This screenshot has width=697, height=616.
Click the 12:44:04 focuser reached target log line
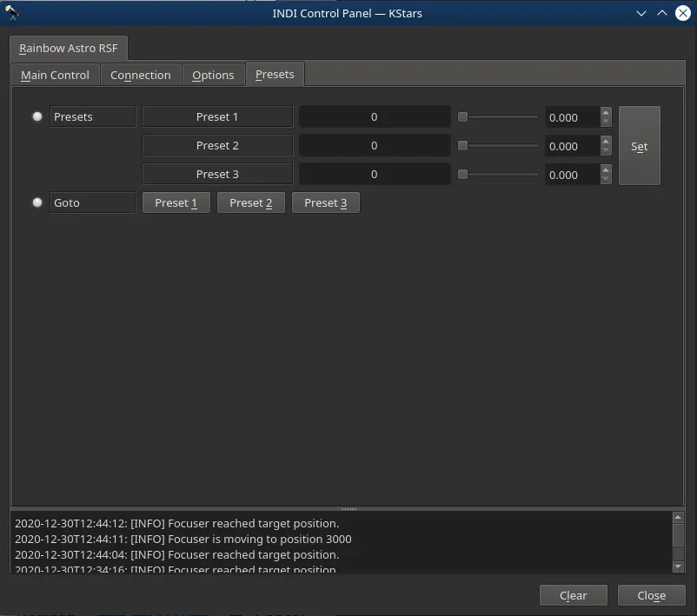[177, 554]
